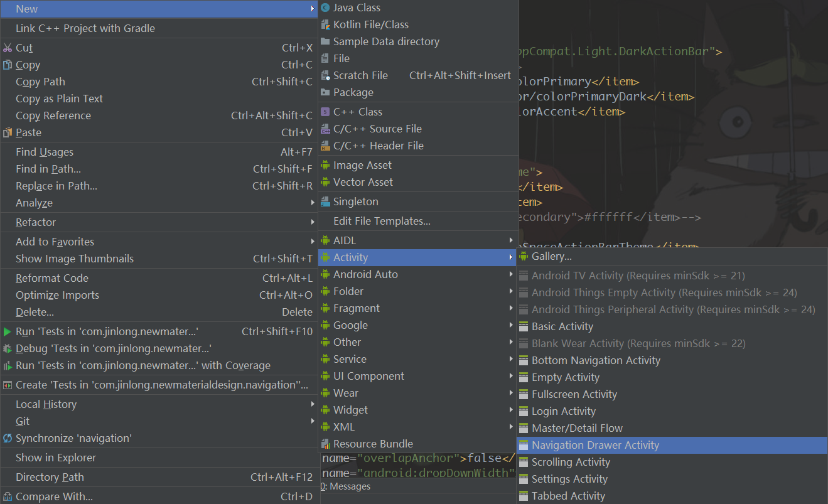Select Master/Detail Flow
Screen dimensions: 828x504
point(672,428)
